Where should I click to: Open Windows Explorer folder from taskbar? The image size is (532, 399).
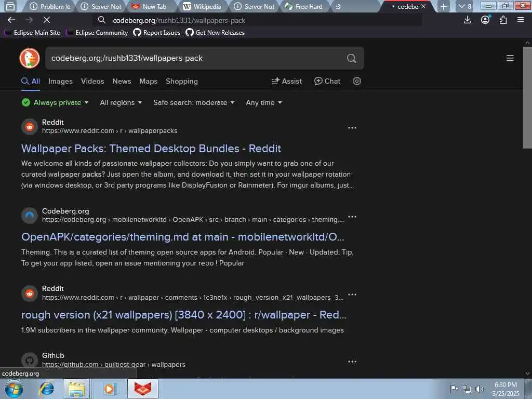[77, 389]
